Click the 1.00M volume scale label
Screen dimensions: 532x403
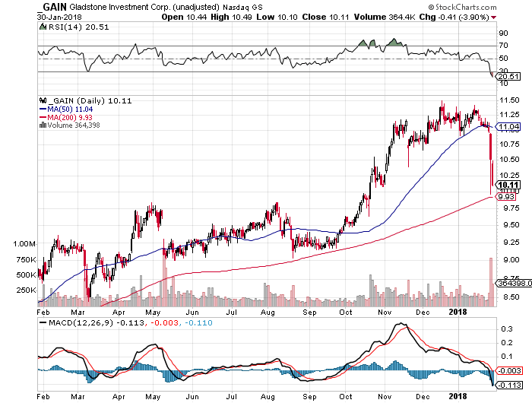[24, 244]
